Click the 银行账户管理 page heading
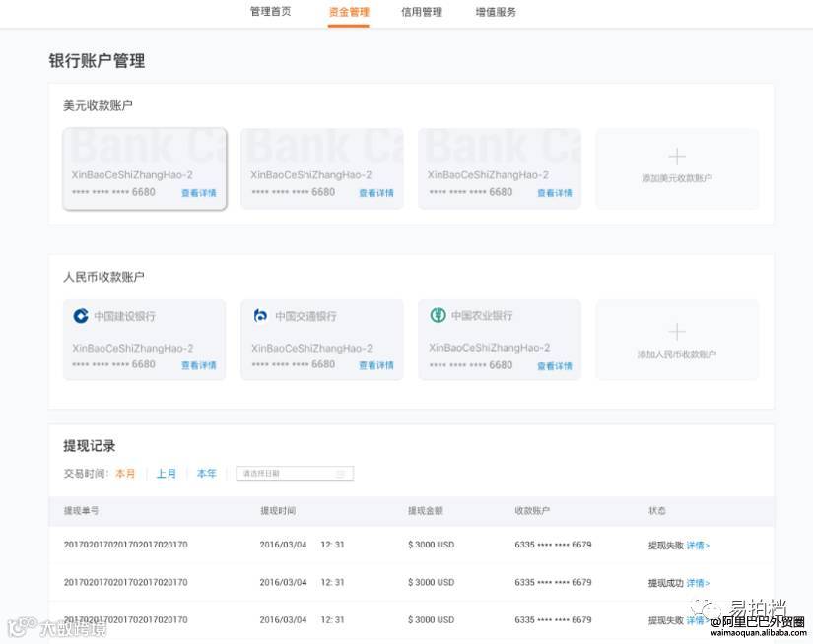This screenshot has height=644, width=813. coord(97,61)
